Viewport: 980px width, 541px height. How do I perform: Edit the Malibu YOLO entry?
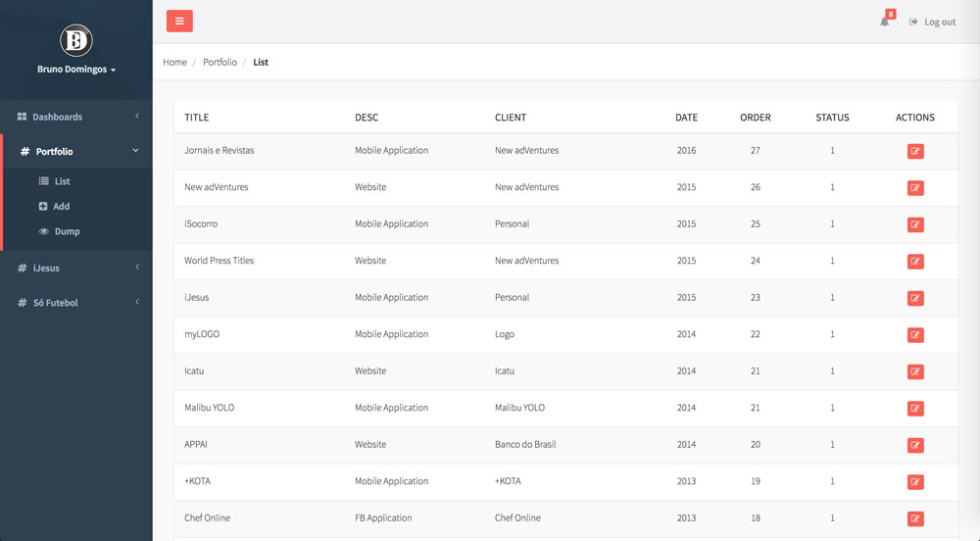[915, 409]
